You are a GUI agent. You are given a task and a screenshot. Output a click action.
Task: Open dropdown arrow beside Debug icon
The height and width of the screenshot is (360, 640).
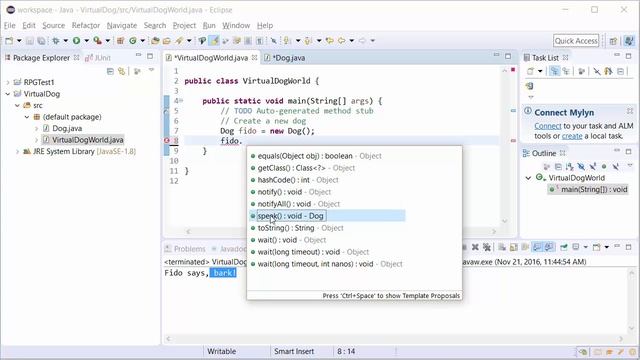coord(65,41)
